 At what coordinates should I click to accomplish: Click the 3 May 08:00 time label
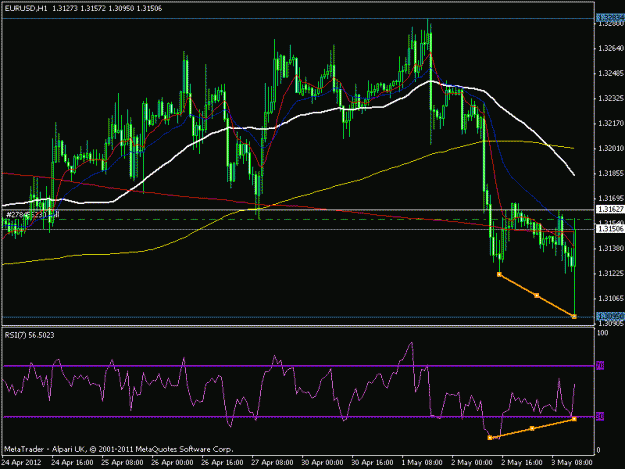(x=572, y=463)
